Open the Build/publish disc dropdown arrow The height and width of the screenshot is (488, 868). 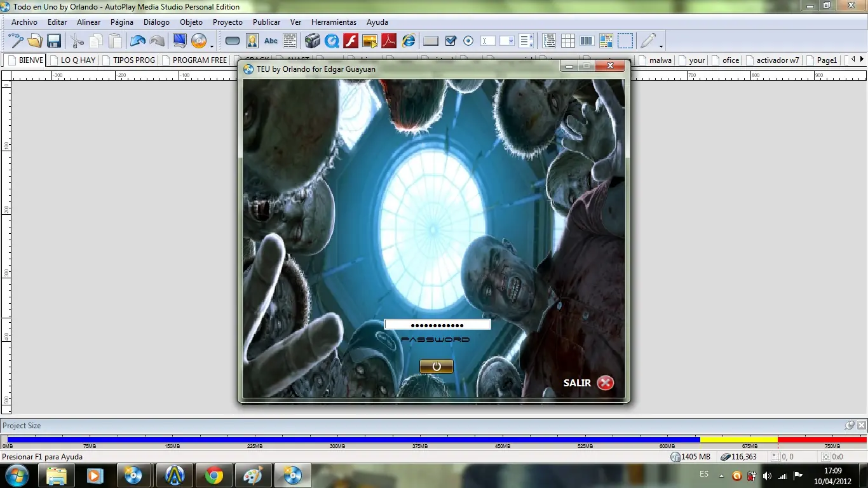pos(212,46)
